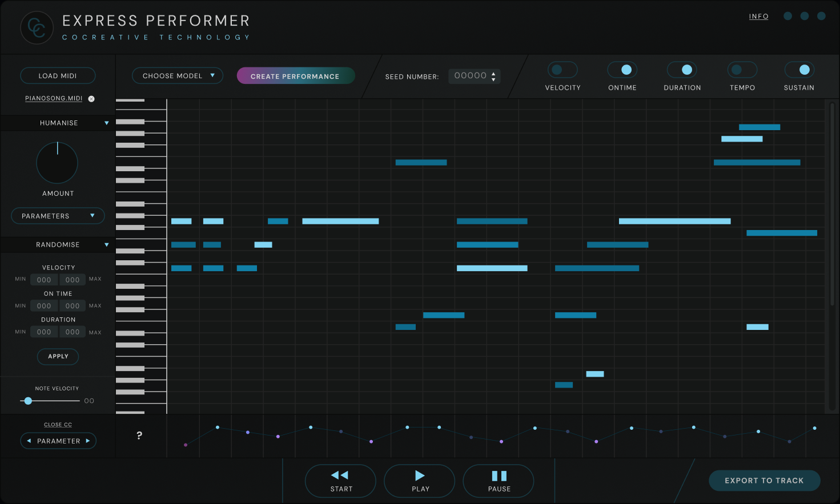Adjust the Note Velocity slider
840x504 pixels.
click(27, 401)
